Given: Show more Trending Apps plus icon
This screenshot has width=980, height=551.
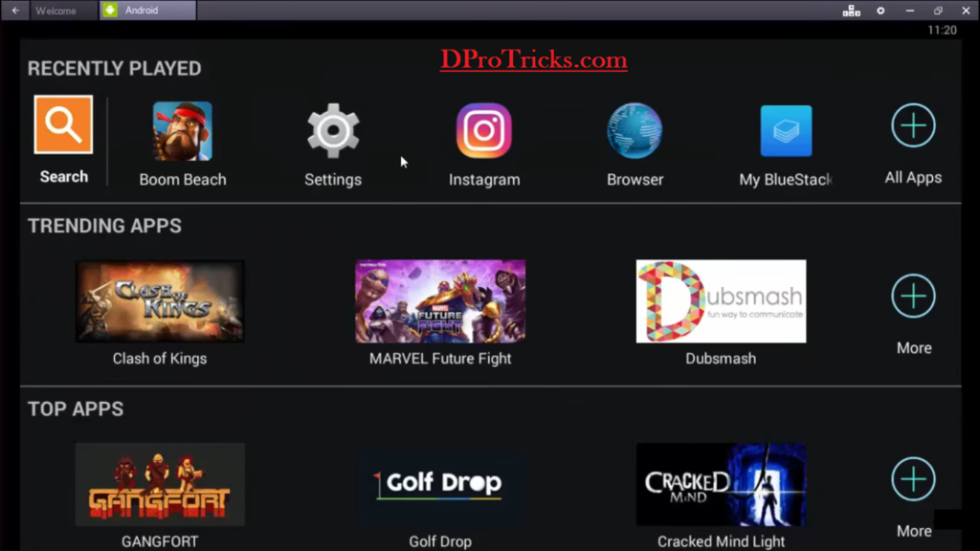Looking at the screenshot, I should pyautogui.click(x=913, y=297).
